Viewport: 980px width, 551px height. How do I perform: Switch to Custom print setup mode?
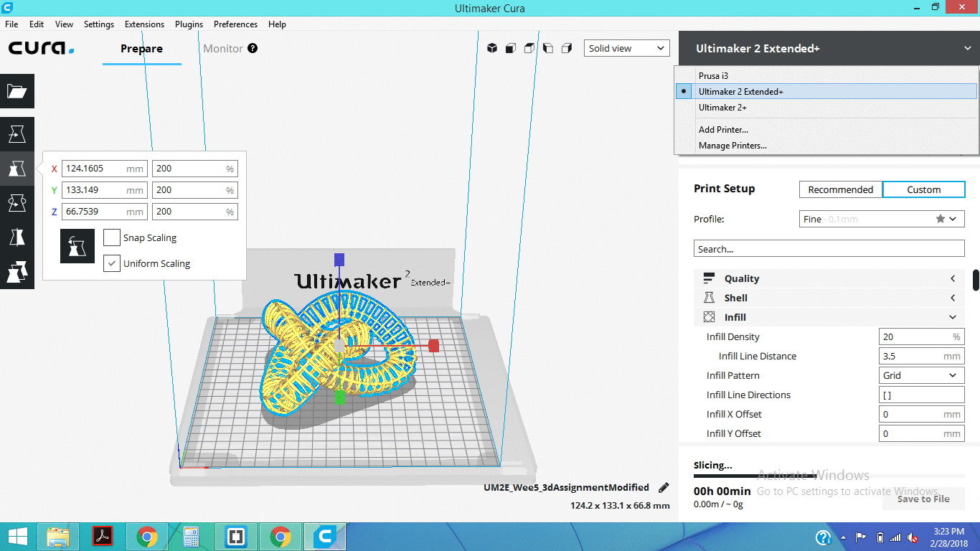[923, 189]
